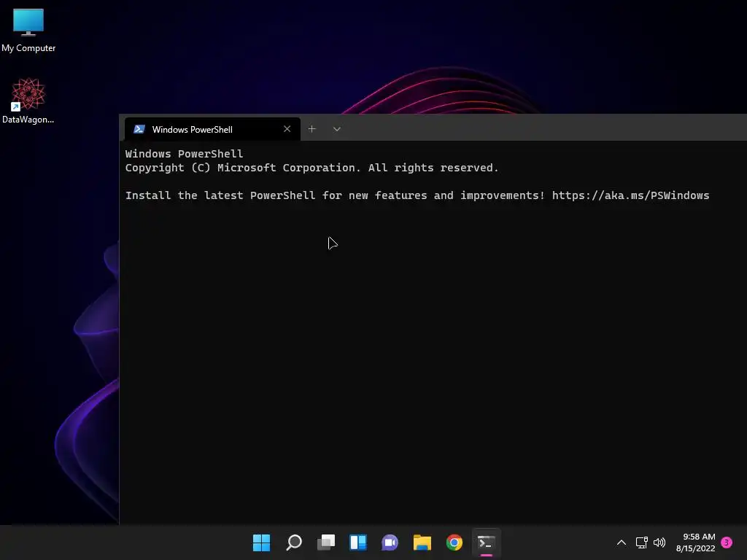This screenshot has height=560, width=747.
Task: Open the https://aka.ms/PSWindows link
Action: (x=630, y=195)
